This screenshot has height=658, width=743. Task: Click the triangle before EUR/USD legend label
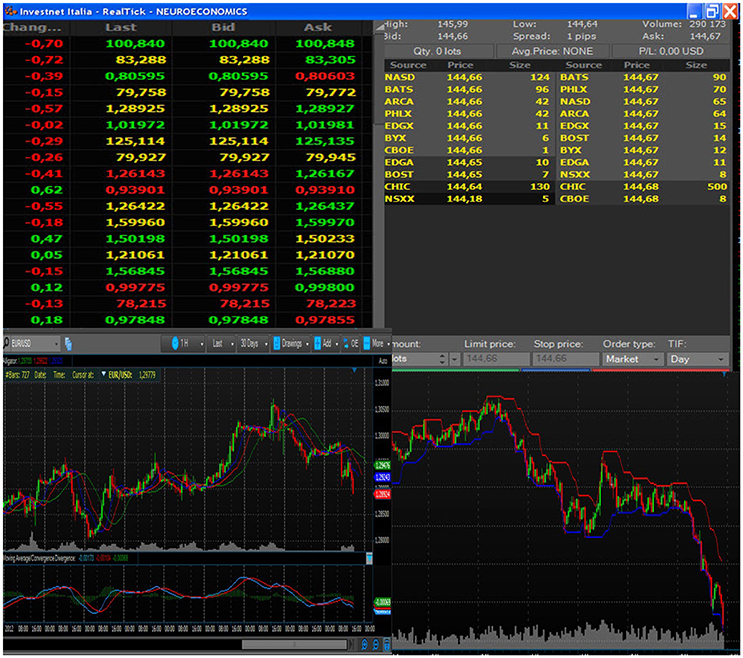[x=103, y=374]
